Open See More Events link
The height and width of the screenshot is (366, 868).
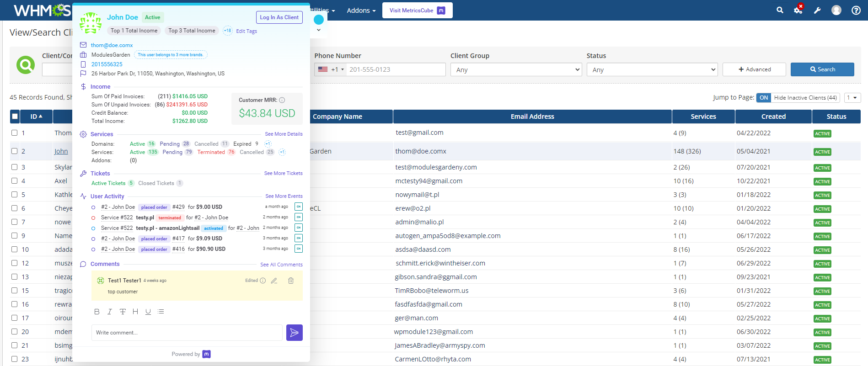pyautogui.click(x=284, y=196)
